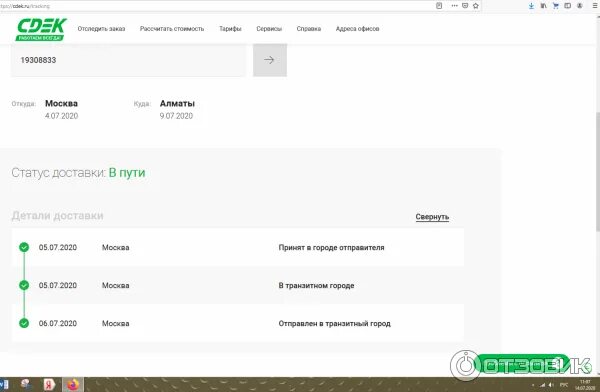
Task: Toggle Firefox sidebar icon
Action: 568,6
